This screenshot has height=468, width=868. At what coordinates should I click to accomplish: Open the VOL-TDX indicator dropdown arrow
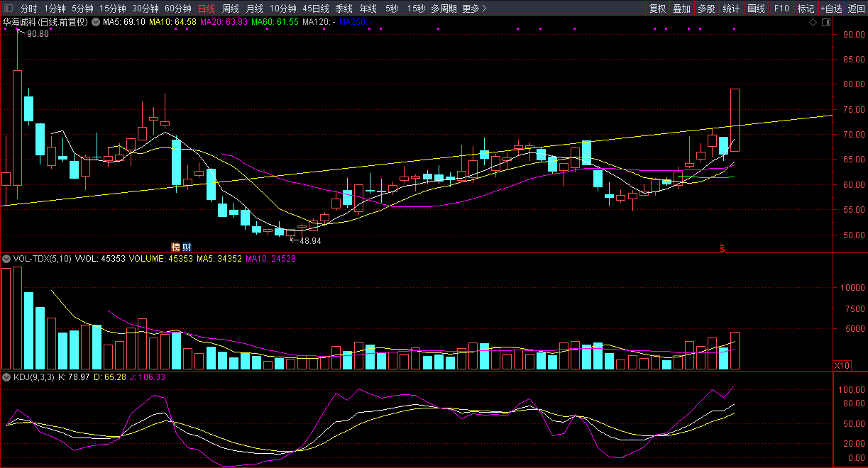click(x=7, y=259)
